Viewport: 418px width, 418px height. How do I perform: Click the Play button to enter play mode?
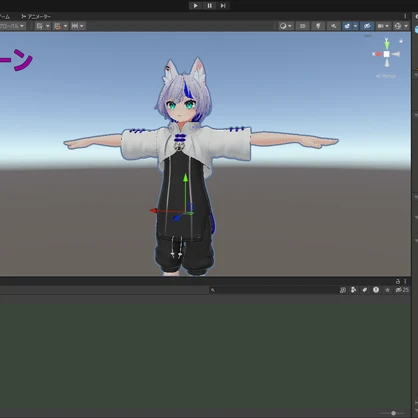195,6
